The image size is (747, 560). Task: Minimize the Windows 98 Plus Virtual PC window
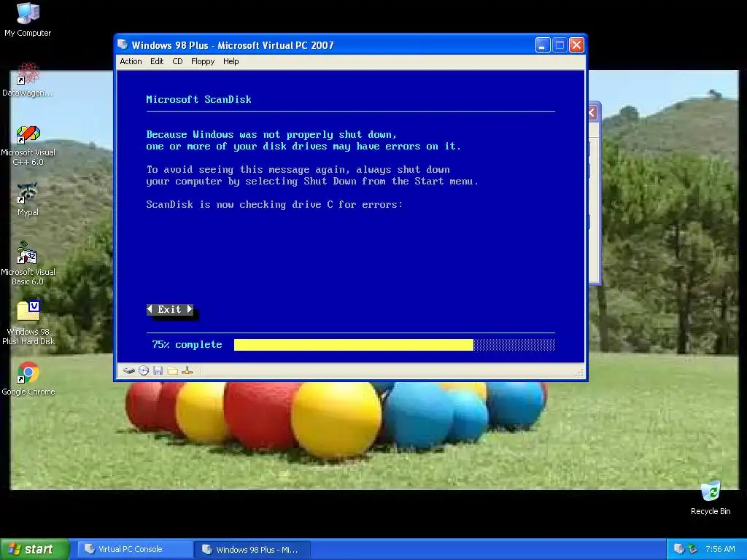543,45
